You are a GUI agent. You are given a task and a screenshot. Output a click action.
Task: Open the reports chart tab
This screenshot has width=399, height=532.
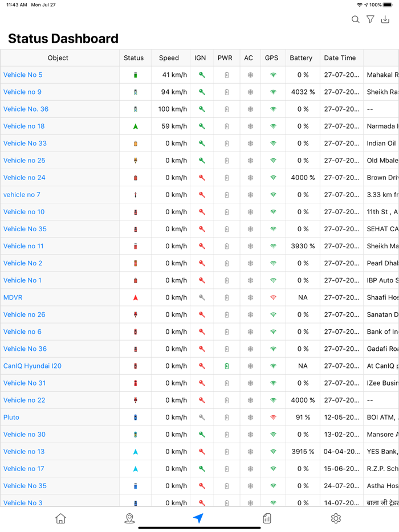coord(267,518)
